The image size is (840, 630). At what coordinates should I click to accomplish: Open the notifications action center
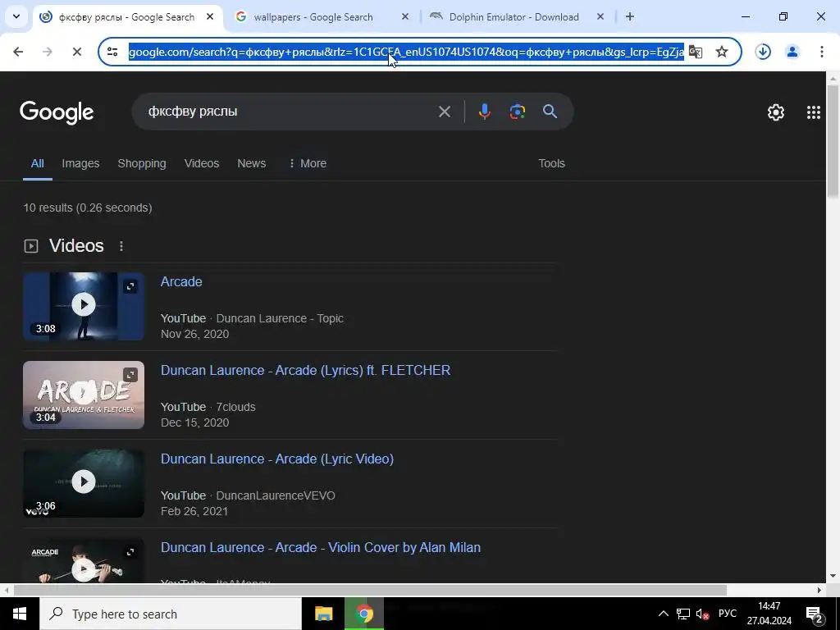[x=815, y=614]
